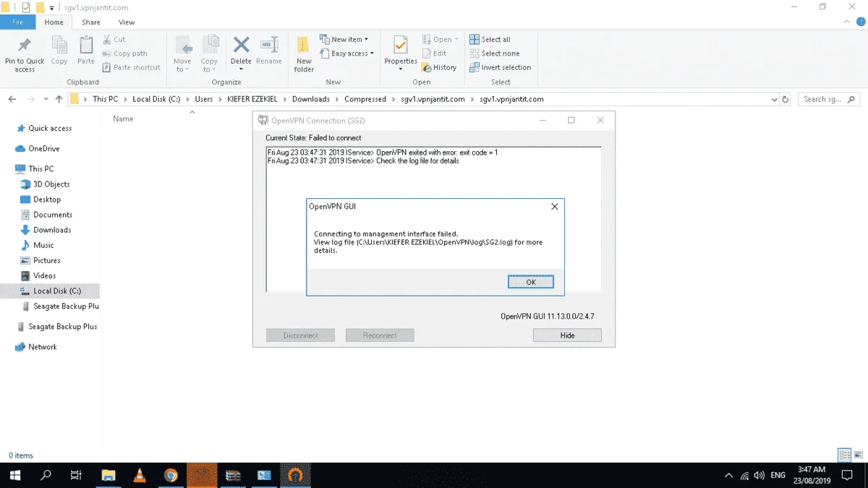Open the recent locations dropdown

(46, 99)
